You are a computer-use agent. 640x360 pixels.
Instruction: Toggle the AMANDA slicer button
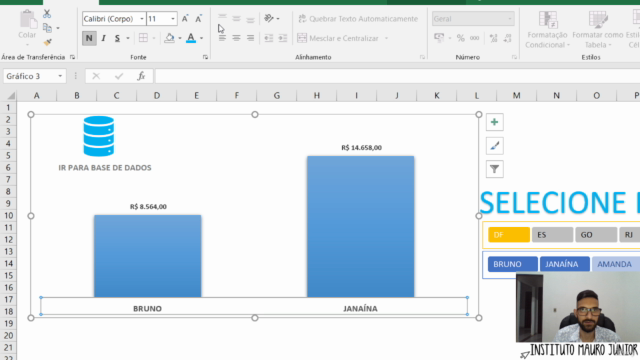[x=616, y=264]
